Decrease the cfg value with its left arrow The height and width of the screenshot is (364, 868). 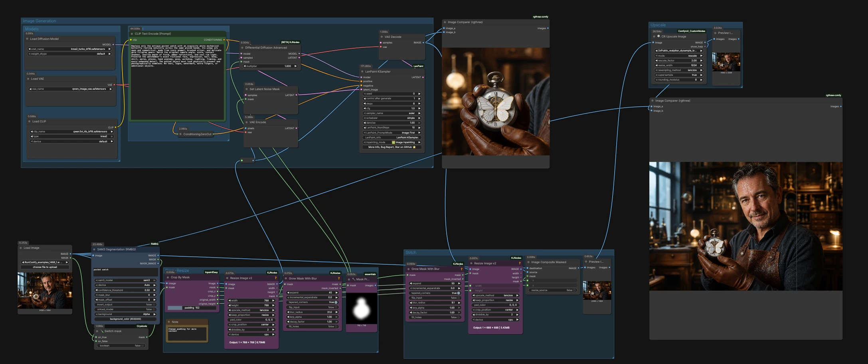(x=365, y=108)
